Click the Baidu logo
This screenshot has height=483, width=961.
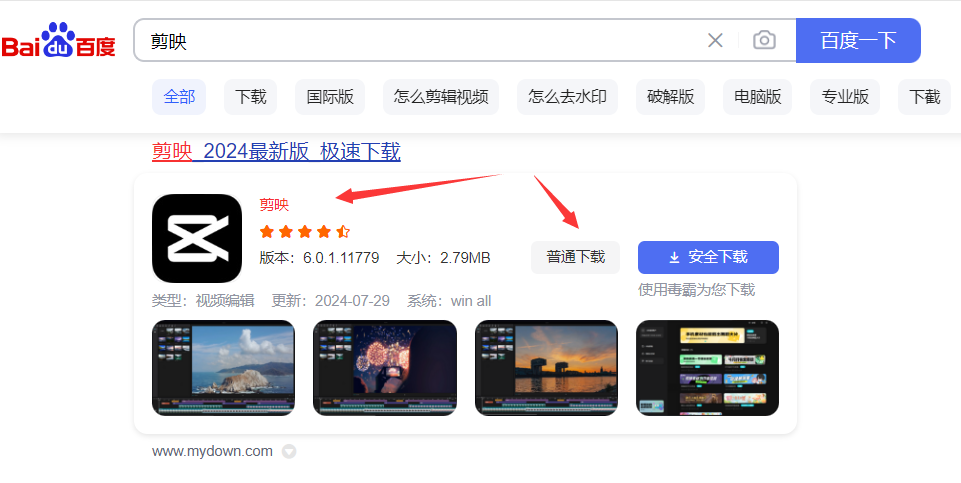[x=58, y=41]
